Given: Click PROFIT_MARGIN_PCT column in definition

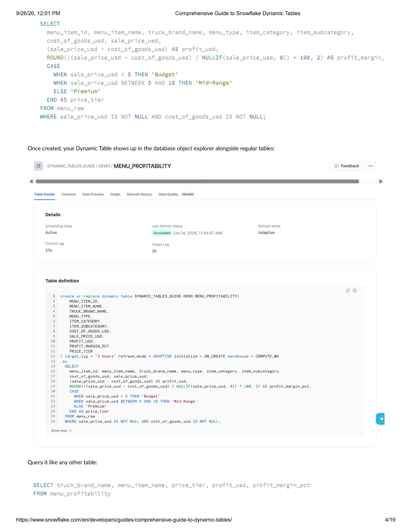Looking at the screenshot, I should tap(89, 346).
